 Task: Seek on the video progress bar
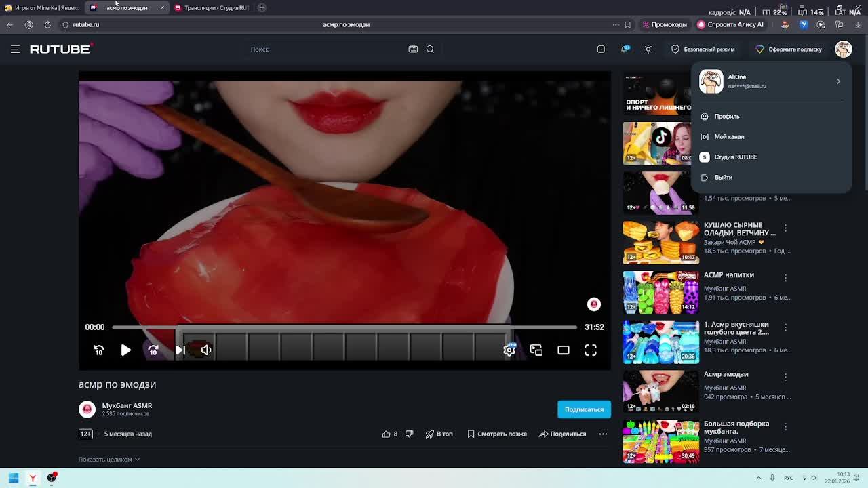(x=344, y=327)
